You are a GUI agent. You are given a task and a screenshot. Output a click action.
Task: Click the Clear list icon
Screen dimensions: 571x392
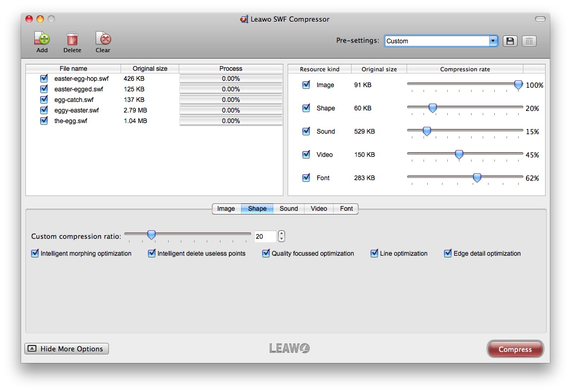(x=103, y=39)
